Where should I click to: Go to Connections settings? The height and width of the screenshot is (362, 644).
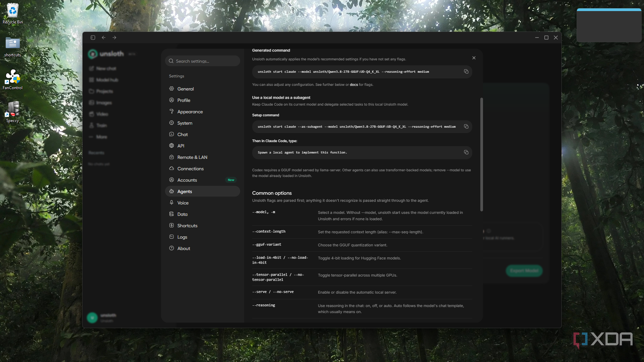click(203, 169)
